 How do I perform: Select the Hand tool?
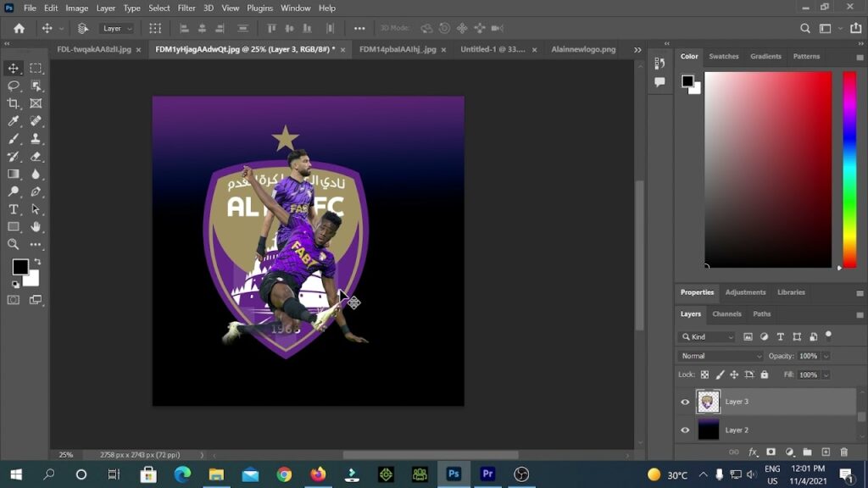pos(36,227)
